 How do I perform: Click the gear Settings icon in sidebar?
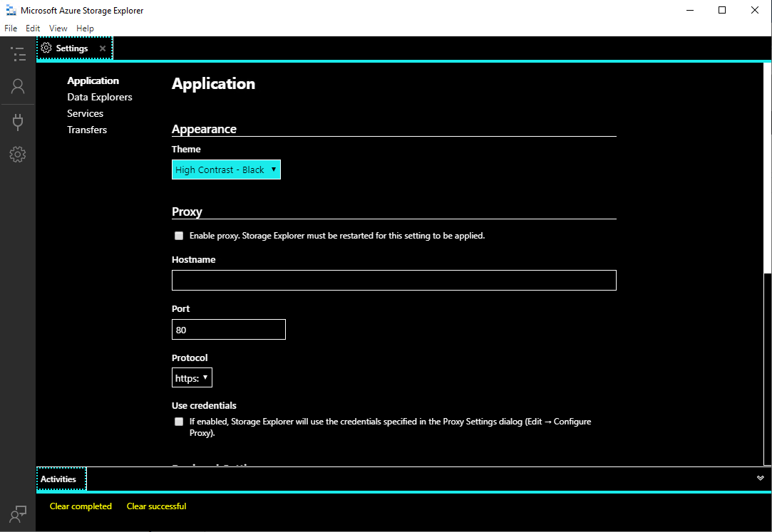18,155
